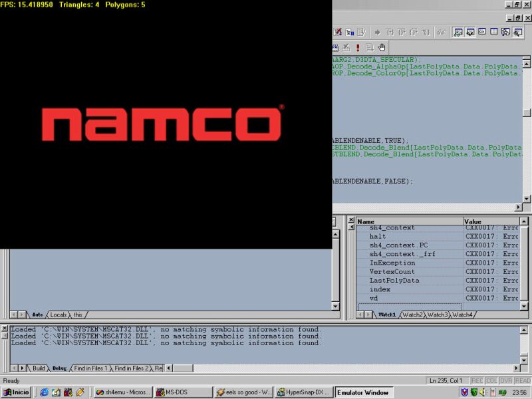Click the hand Insert/Remove Breakpoint icon
Screen dimensions: 532x399
[x=382, y=47]
